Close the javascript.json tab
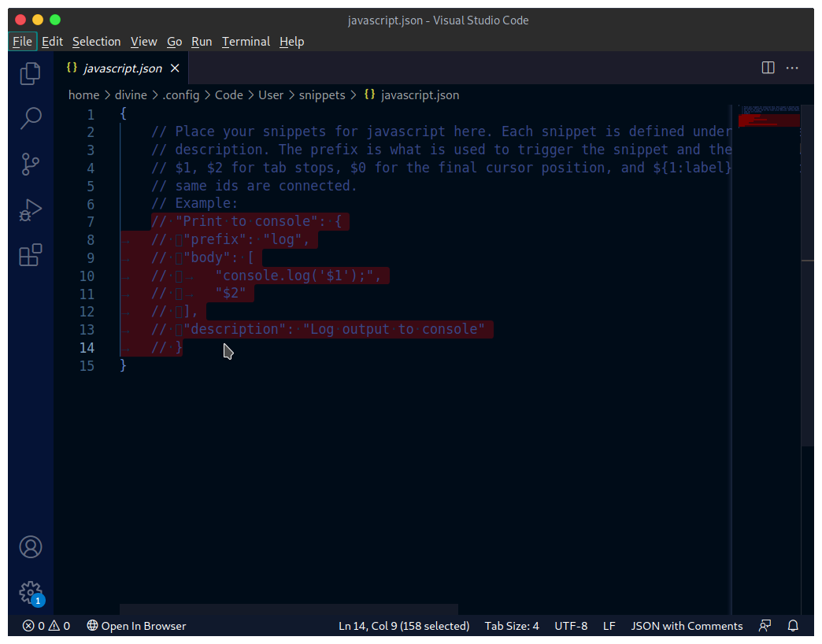Screen dimensions: 822x644 click(175, 68)
